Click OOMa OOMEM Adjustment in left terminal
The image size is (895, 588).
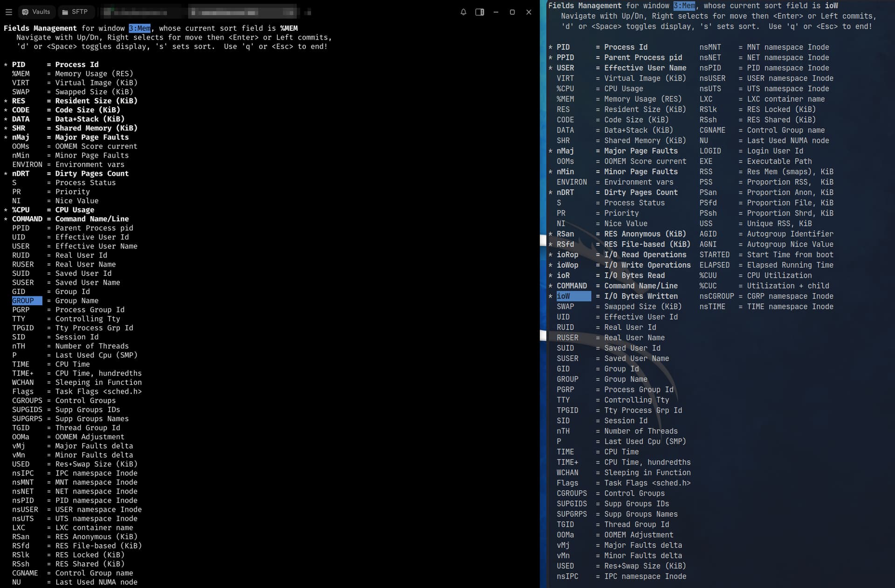(x=69, y=437)
